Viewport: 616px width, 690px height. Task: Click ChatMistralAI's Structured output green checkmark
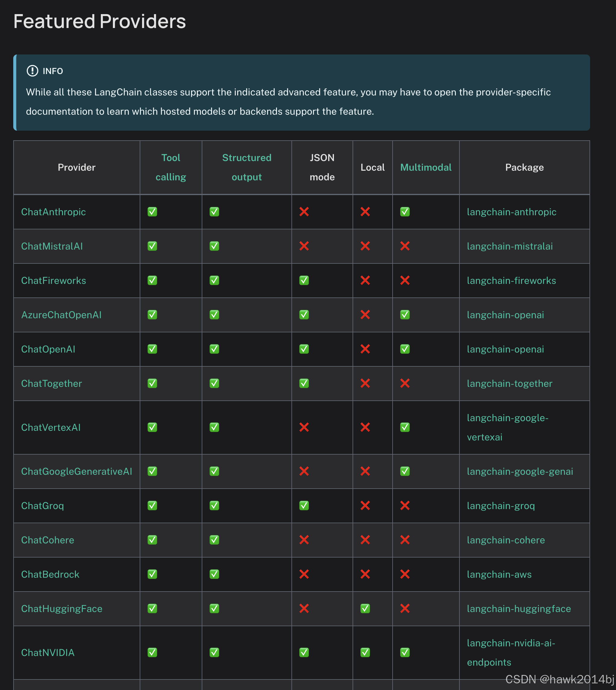tap(214, 246)
